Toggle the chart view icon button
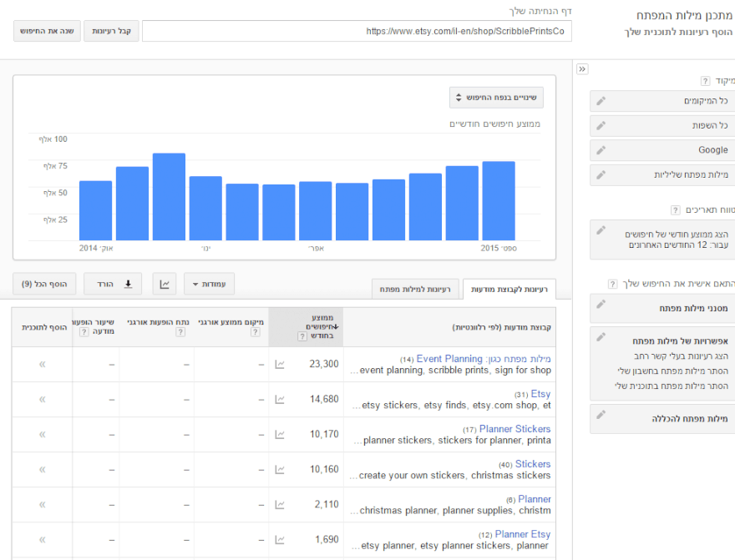 [165, 284]
